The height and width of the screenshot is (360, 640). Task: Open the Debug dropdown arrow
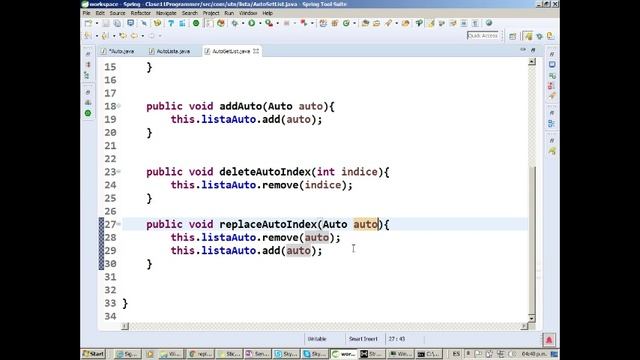click(243, 23)
